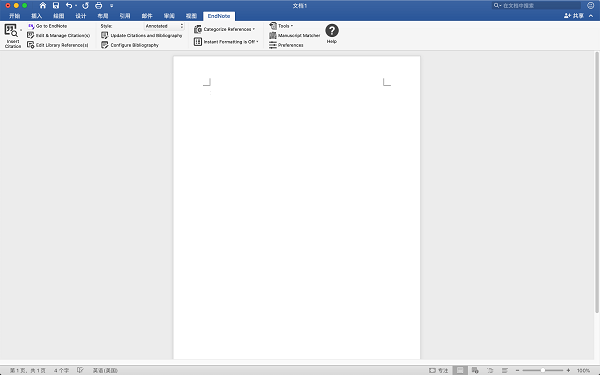Click the proofing check icon in status bar
Image resolution: width=600 pixels, height=375 pixels.
coord(80,370)
